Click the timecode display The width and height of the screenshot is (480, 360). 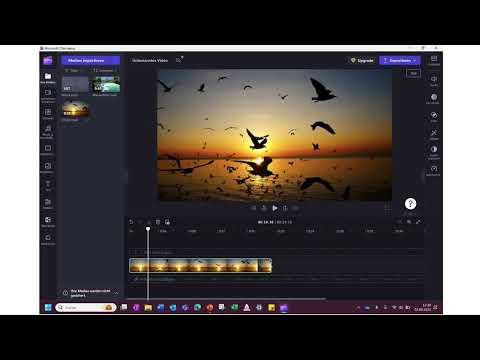coord(275,222)
